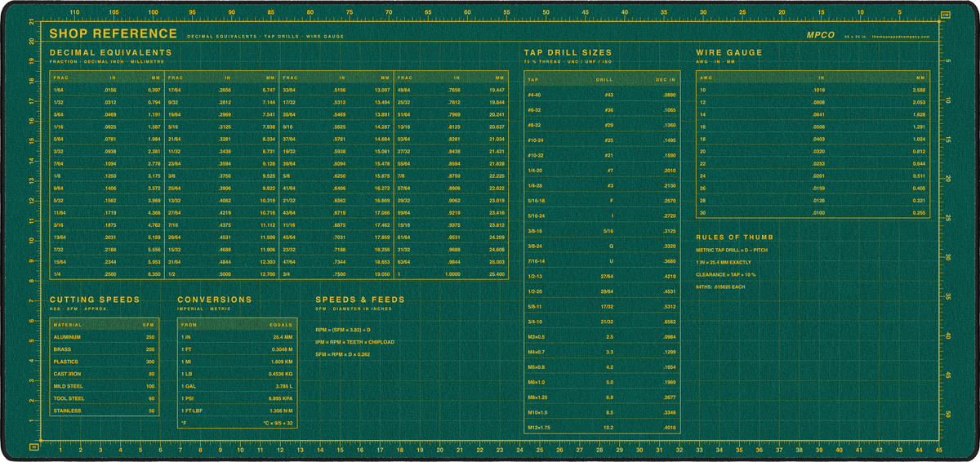Click the '.4016' decimal value for M12x1.75
This screenshot has width=980, height=462.
coord(669,428)
